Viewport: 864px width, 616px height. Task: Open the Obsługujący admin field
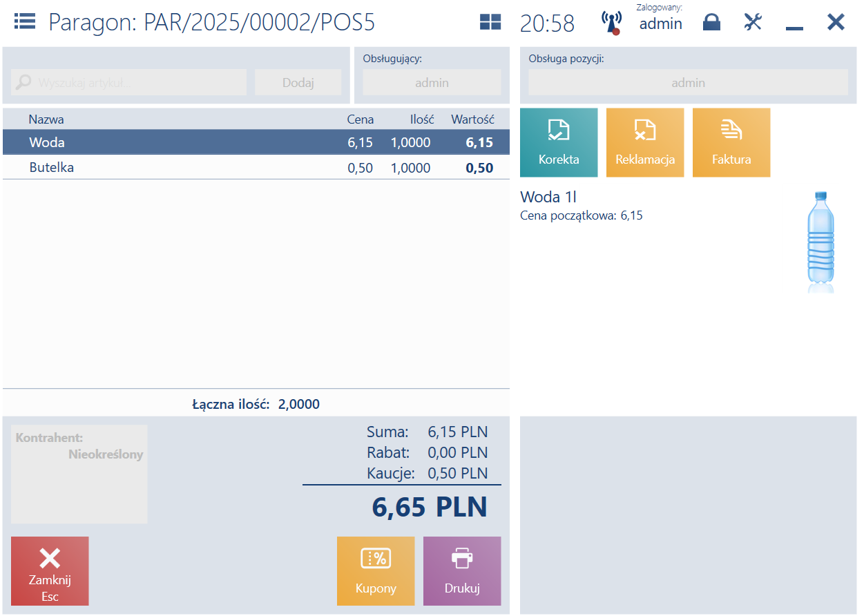[x=432, y=82]
